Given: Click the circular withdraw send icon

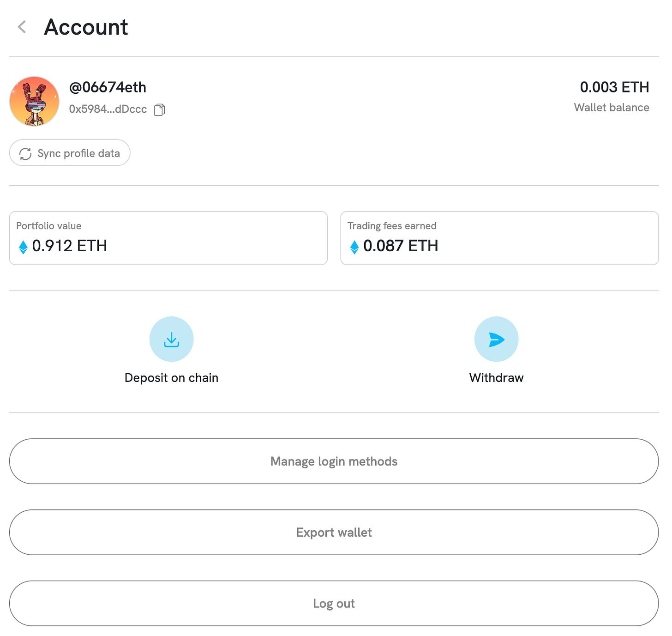Looking at the screenshot, I should click(496, 339).
